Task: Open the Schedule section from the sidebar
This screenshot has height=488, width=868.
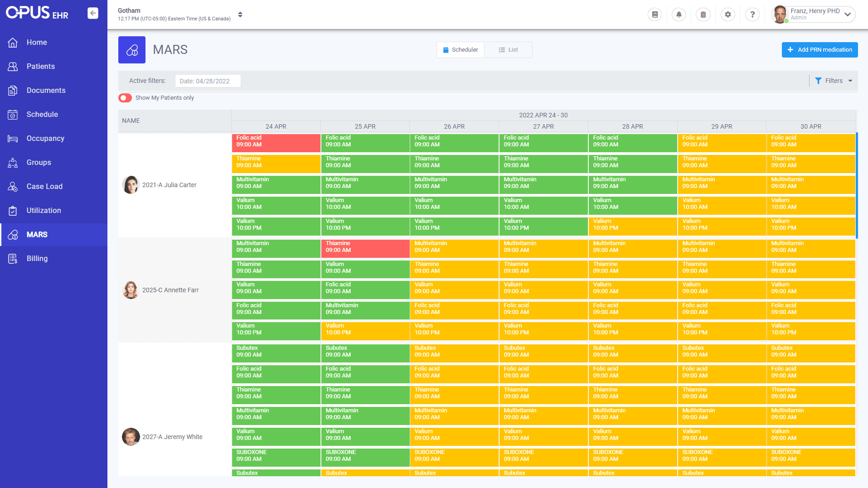Action: click(42, 114)
